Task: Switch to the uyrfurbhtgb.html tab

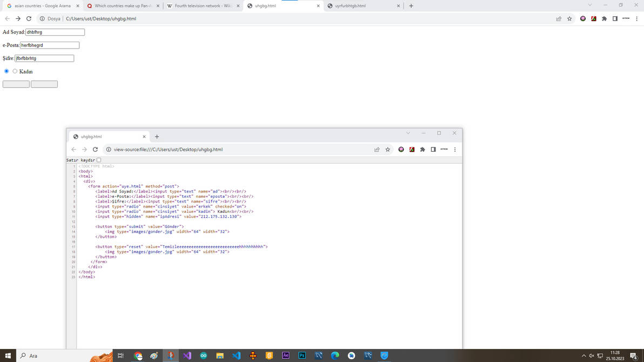Action: [x=363, y=6]
